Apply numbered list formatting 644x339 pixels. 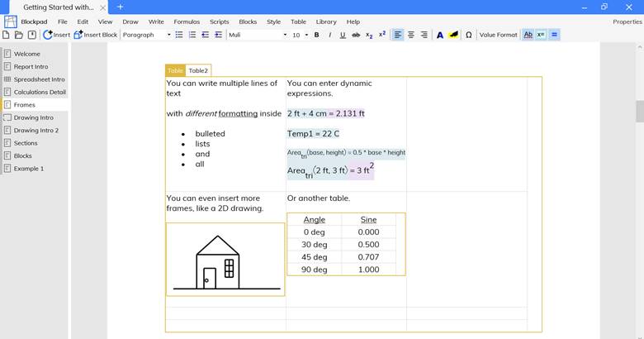192,35
